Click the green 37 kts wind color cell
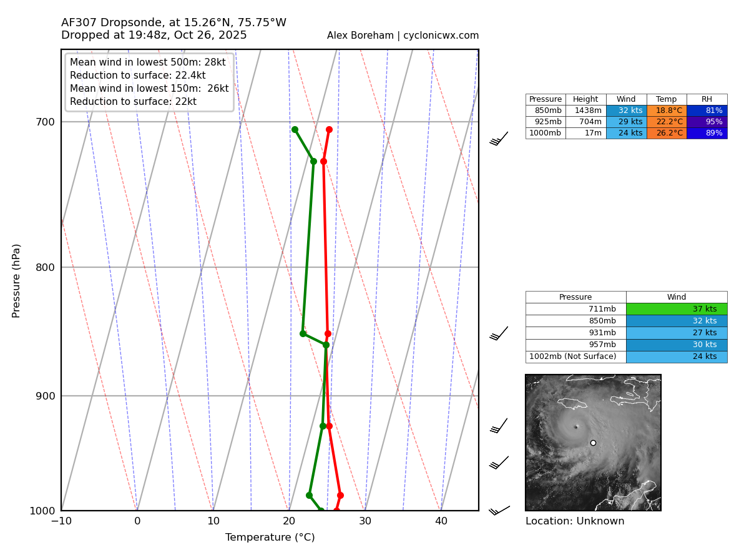The width and height of the screenshot is (739, 560). (x=677, y=308)
